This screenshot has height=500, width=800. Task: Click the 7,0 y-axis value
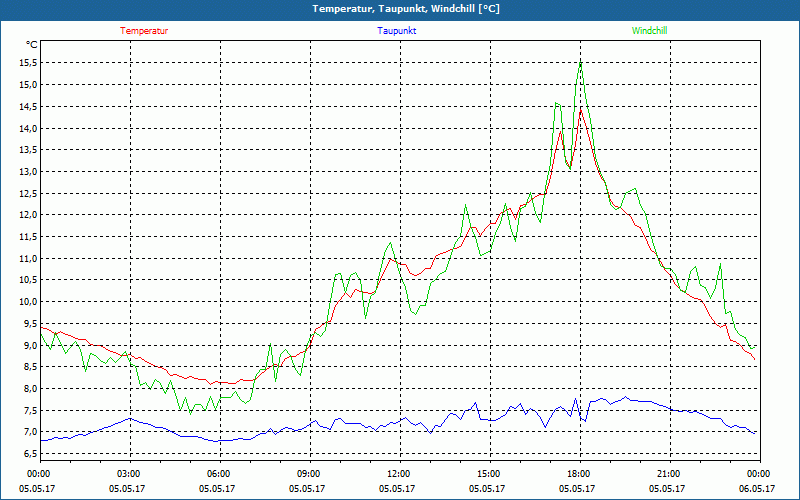click(30, 432)
